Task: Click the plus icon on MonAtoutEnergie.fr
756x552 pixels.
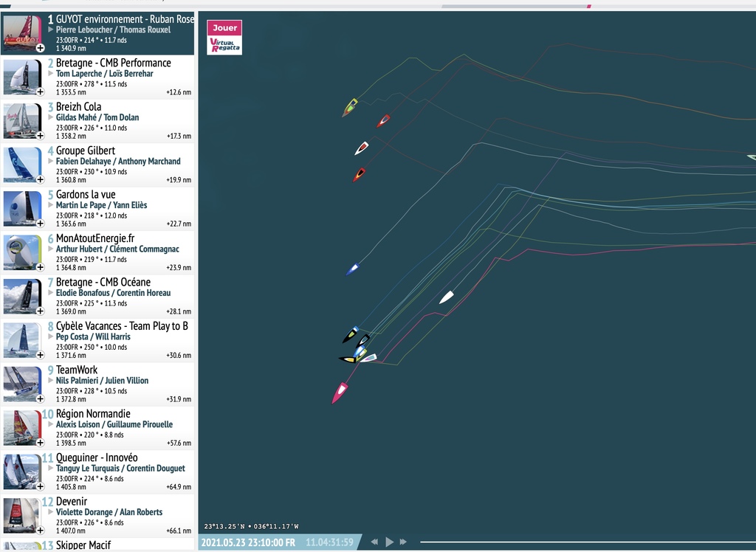Action: pyautogui.click(x=40, y=267)
